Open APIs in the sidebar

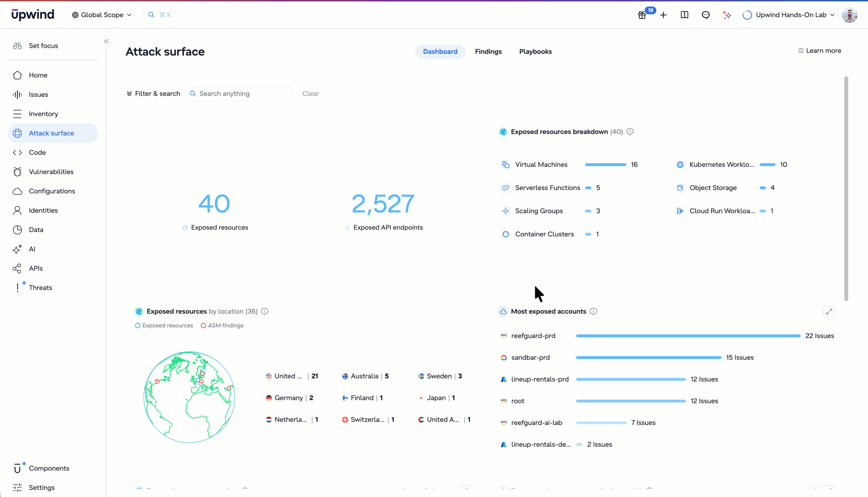coord(53,268)
